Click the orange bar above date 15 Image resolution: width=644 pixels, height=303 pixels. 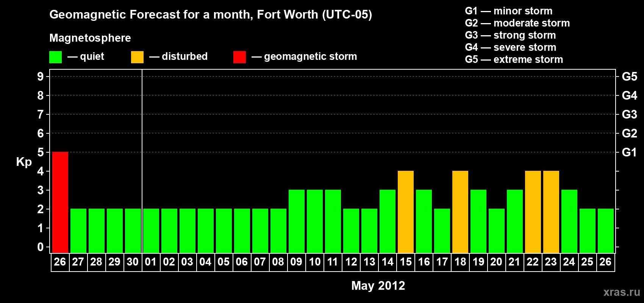[406, 212]
